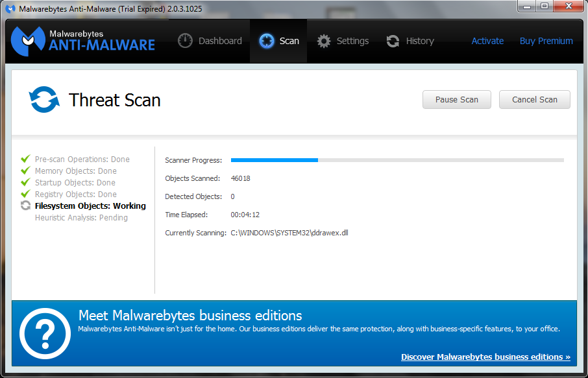Click the Scan crosshair icon
The image size is (588, 378).
click(x=266, y=41)
